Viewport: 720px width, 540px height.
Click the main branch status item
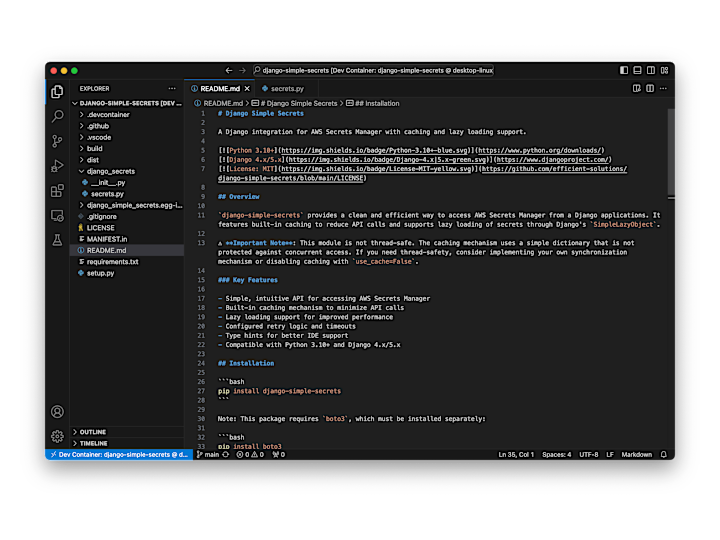[208, 455]
